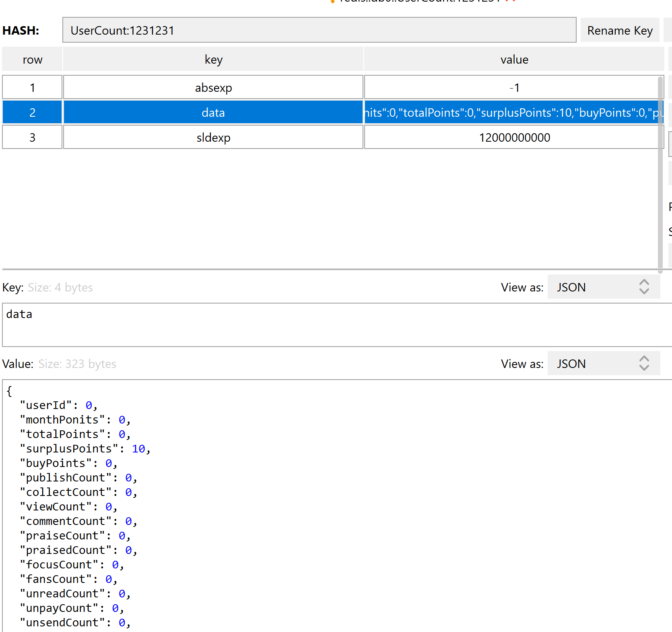
Task: Click the 'Size: 323 bytes' value size label
Action: point(77,364)
